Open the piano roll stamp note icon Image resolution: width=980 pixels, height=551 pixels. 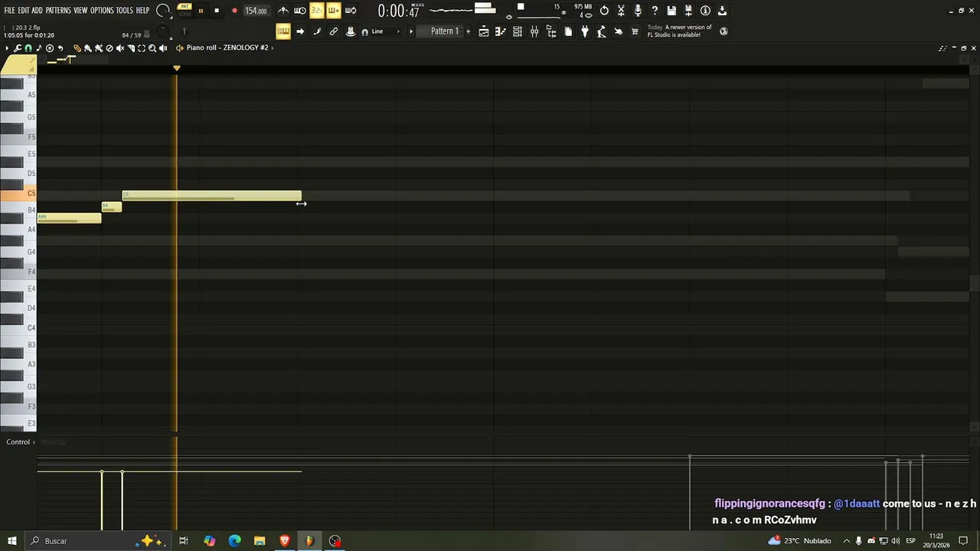click(38, 48)
